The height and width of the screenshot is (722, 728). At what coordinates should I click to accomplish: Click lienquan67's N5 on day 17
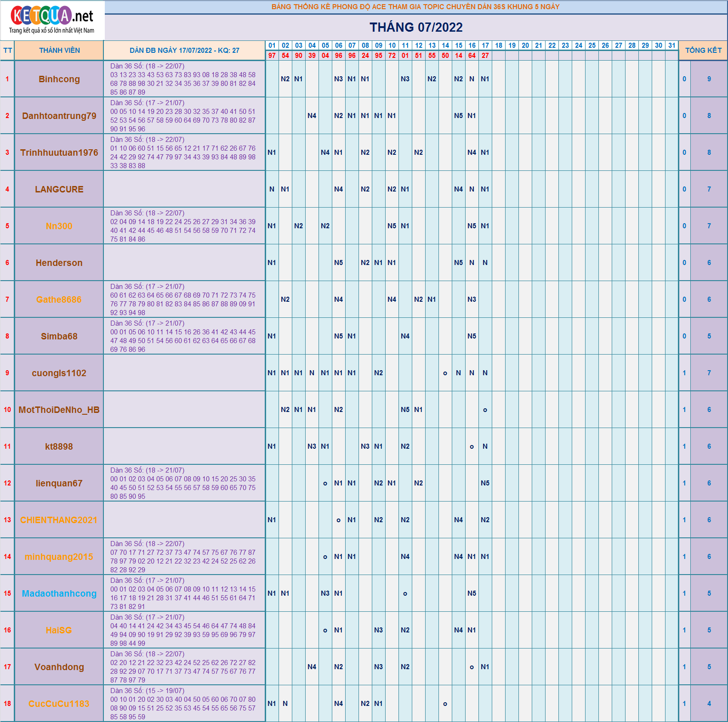tap(485, 483)
